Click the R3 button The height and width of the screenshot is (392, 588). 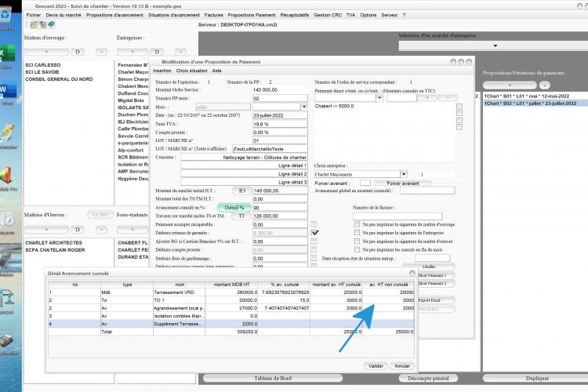[242, 191]
